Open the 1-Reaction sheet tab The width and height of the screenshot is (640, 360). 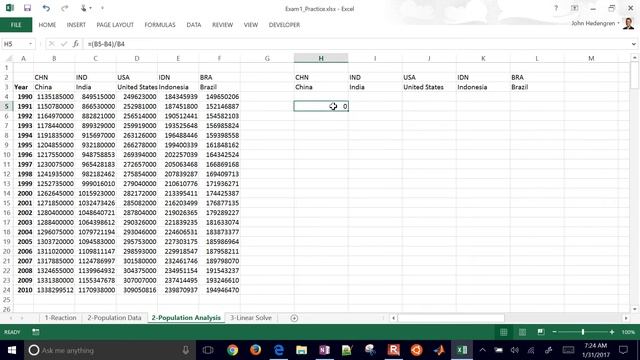coord(60,318)
